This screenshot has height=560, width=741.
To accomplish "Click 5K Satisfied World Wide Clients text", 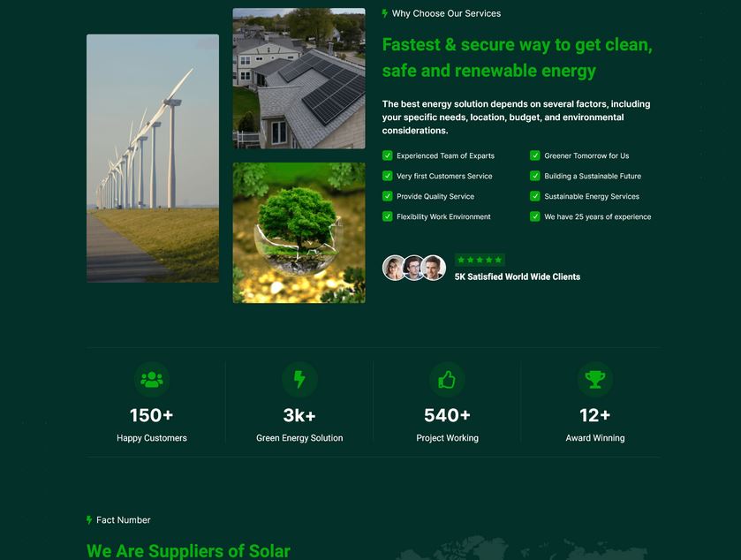I will 518,277.
